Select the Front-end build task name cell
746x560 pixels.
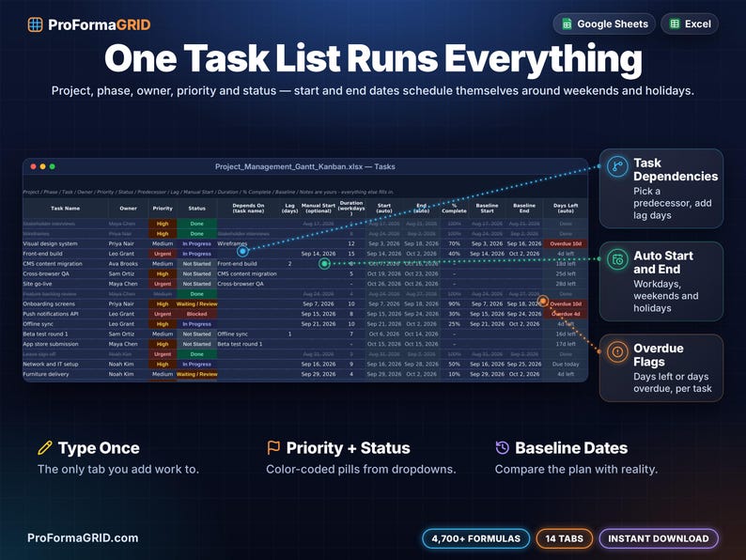pos(65,254)
